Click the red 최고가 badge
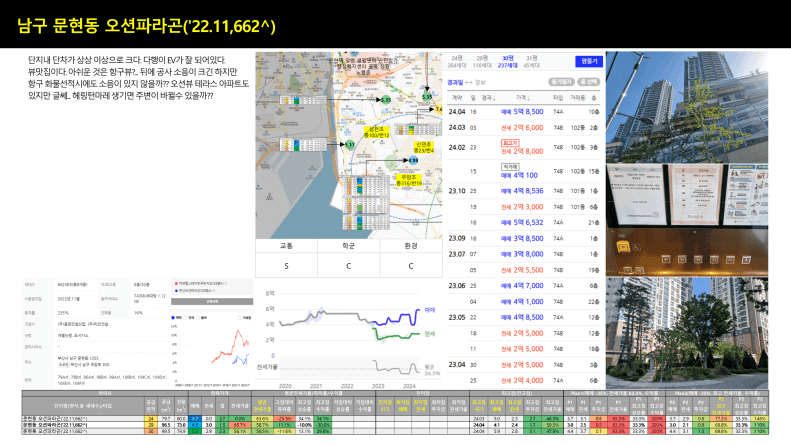 pos(510,143)
